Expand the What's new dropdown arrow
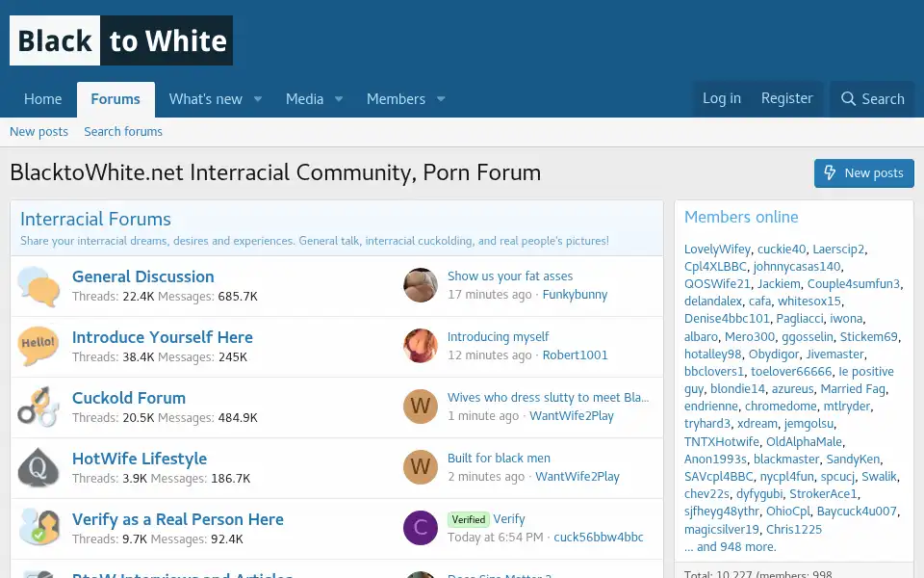 pos(258,99)
